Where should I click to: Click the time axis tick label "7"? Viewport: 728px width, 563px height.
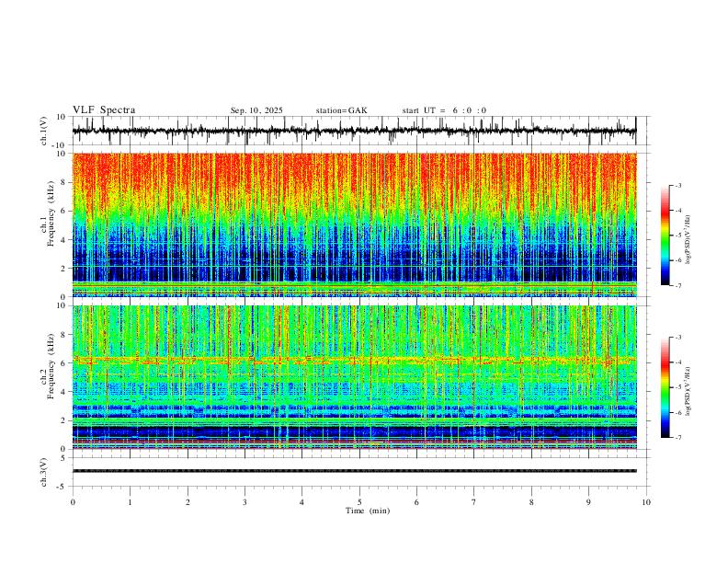point(474,502)
